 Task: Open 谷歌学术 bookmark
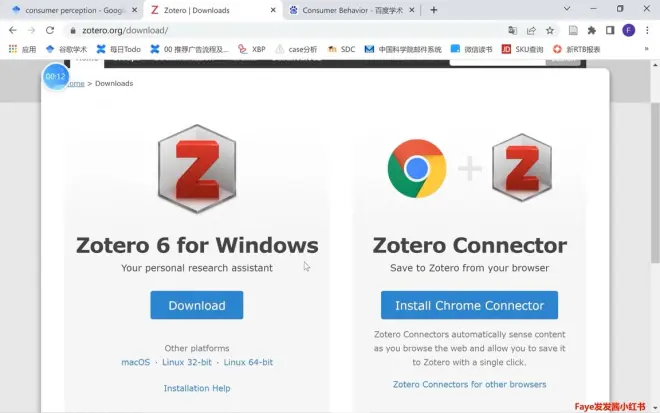tap(67, 49)
